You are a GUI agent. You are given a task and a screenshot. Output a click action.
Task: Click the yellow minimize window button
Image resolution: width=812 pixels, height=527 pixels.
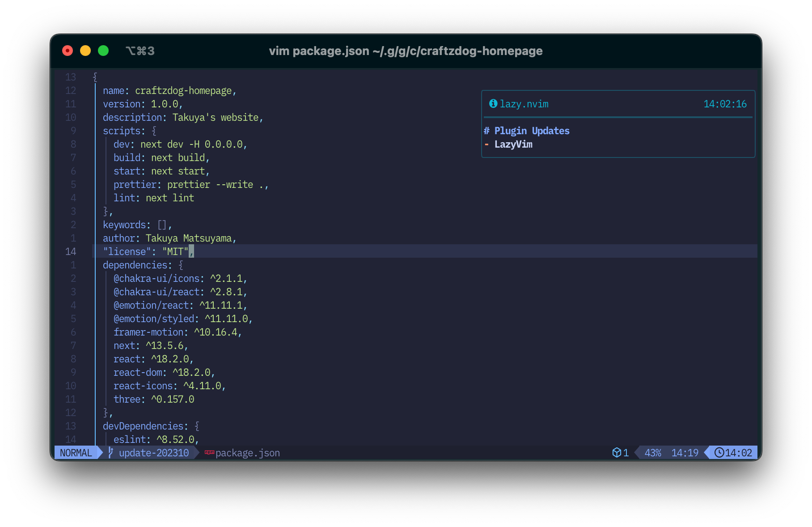tap(85, 51)
